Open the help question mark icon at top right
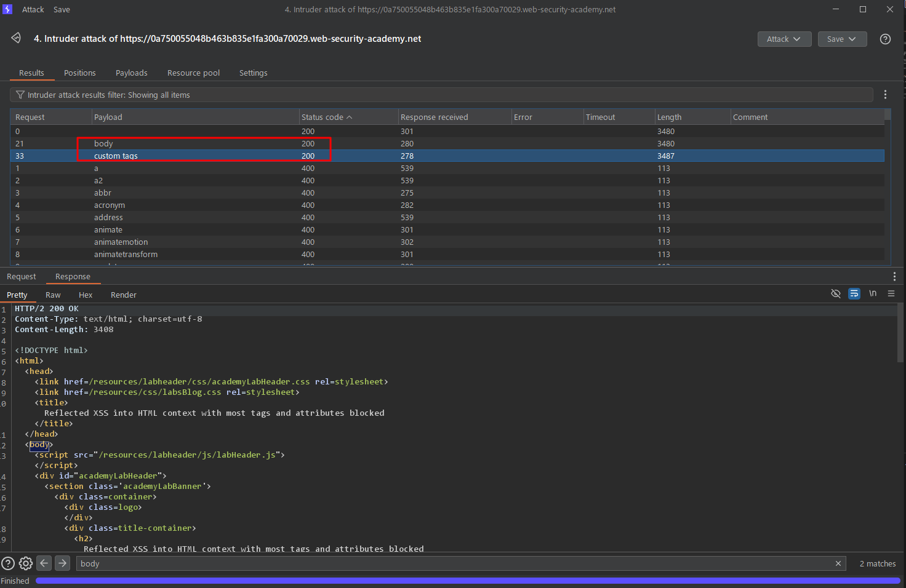 (x=885, y=39)
